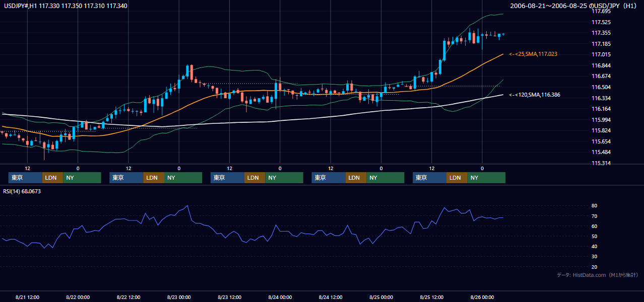Click price axis value 117.185

point(601,44)
